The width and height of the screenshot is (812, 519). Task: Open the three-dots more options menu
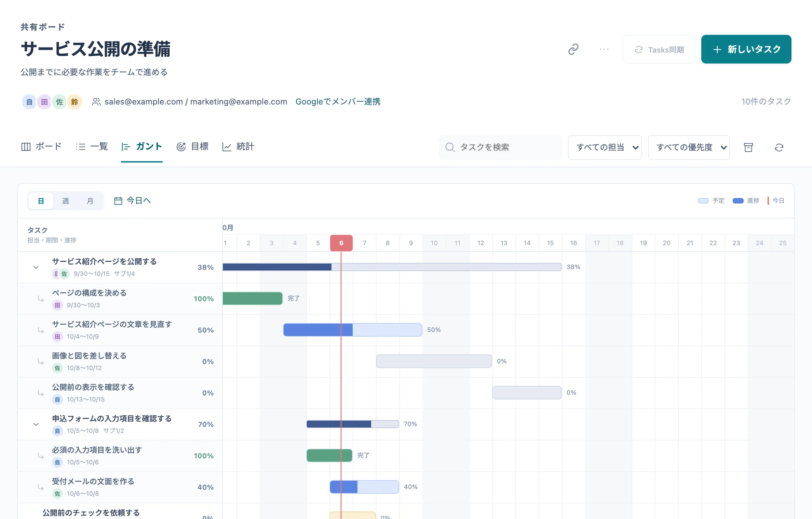(604, 49)
